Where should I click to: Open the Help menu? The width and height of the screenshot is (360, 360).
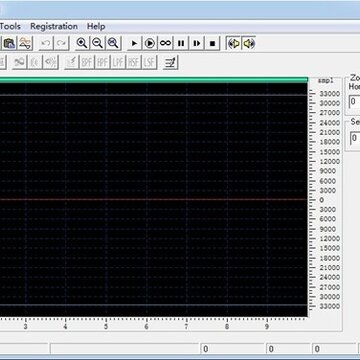96,26
